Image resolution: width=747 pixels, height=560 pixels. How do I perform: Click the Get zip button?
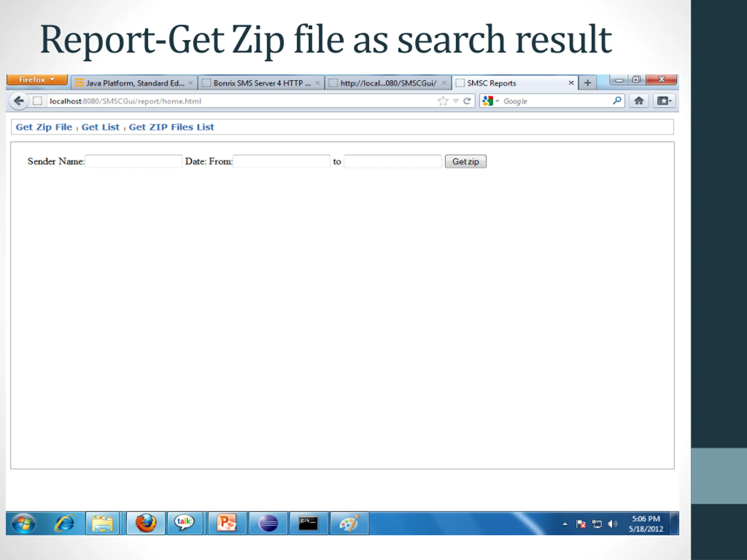(466, 161)
